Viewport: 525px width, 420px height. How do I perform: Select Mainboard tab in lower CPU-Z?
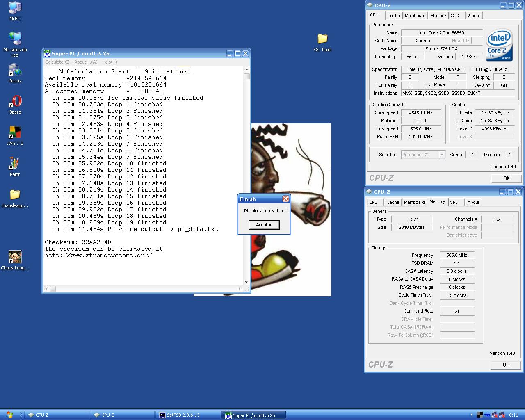414,202
